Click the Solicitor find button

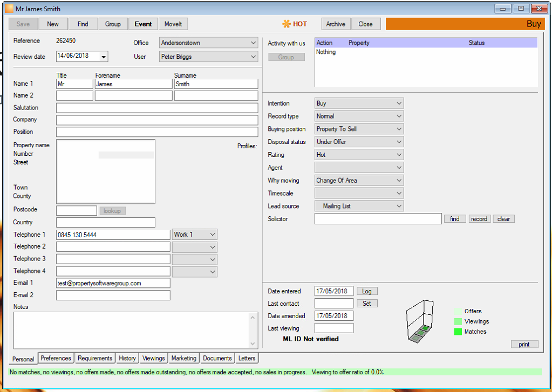coord(455,219)
